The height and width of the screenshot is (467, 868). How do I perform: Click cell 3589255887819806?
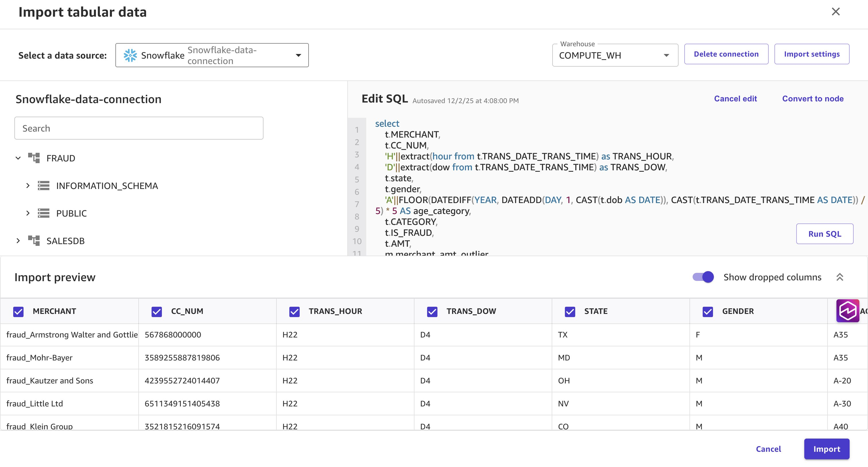coord(207,358)
